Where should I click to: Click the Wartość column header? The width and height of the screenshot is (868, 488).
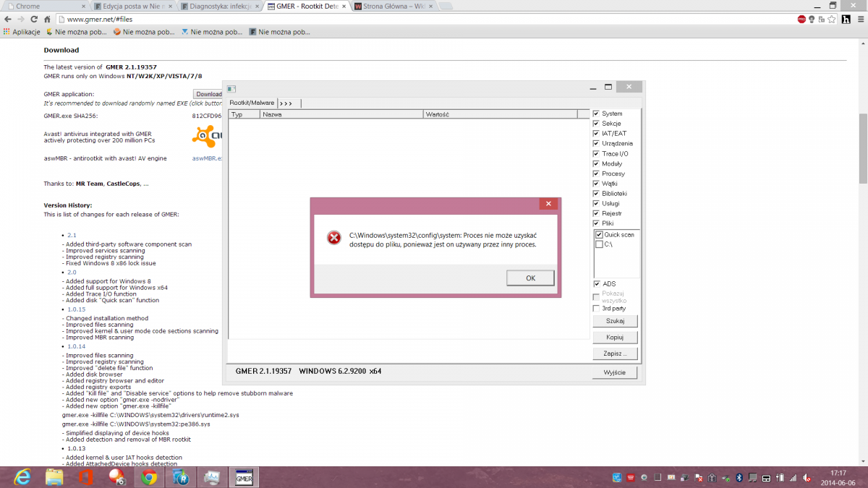[x=501, y=114]
